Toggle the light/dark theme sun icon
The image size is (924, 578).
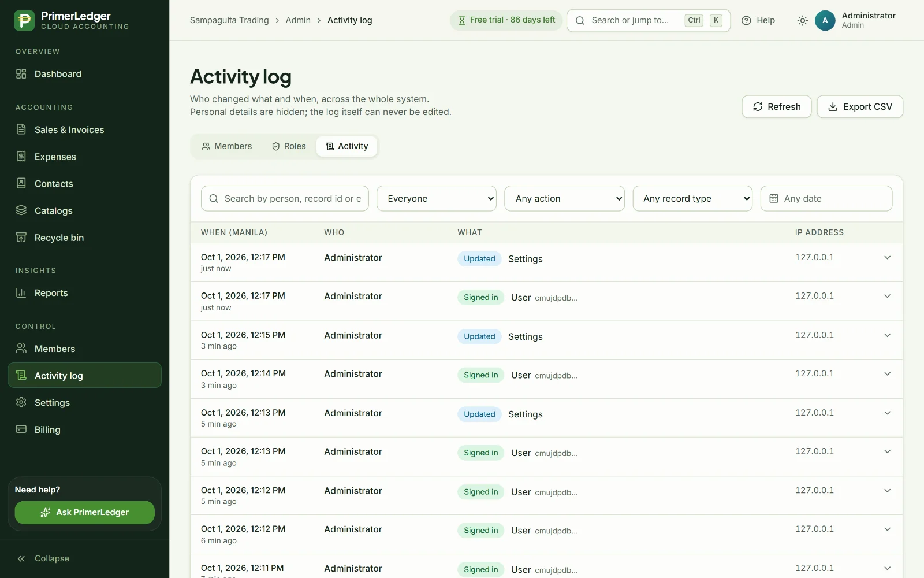[x=802, y=20]
